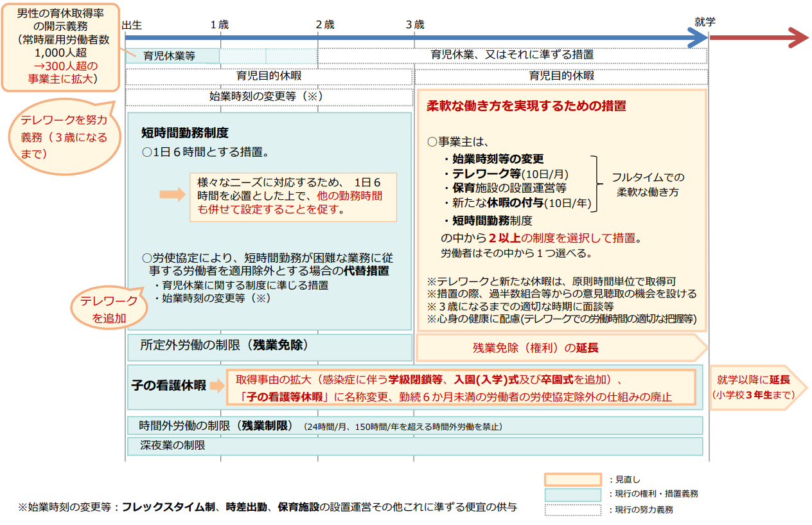812x525 pixels.
Task: Select the "育児休業、又はそれに準ずる措置" box
Action: tap(513, 55)
